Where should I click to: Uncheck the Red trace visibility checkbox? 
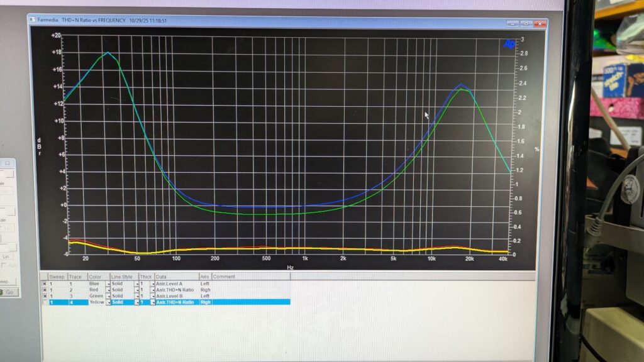click(44, 290)
